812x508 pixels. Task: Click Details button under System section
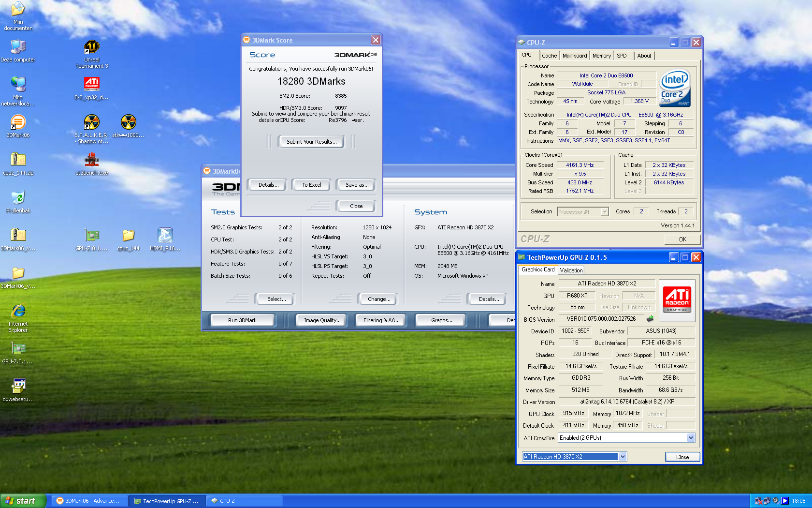tap(489, 299)
